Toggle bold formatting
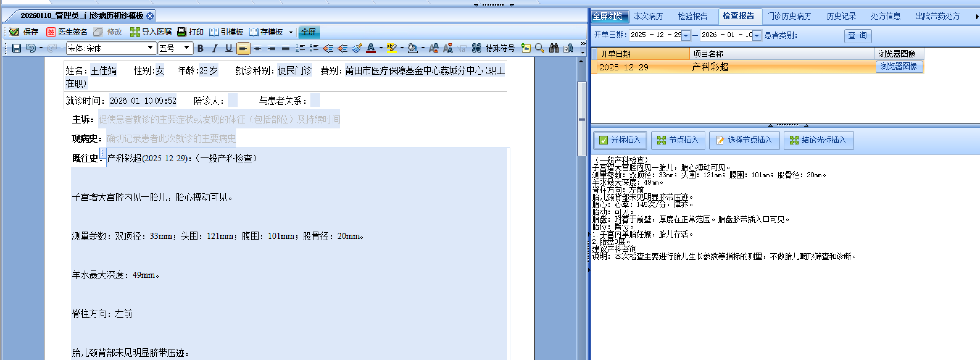This screenshot has height=360, width=980. coord(201,48)
